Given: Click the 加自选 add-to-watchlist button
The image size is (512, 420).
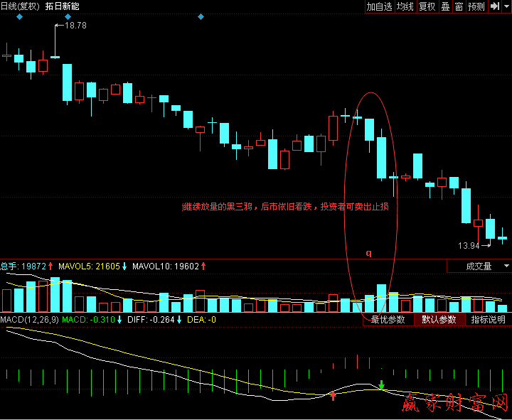Looking at the screenshot, I should click(379, 6).
